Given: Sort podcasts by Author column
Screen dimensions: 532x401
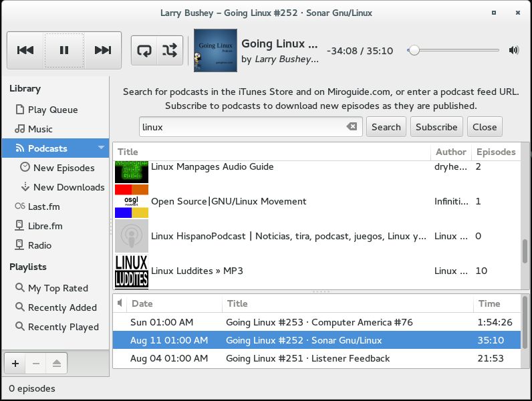Looking at the screenshot, I should (451, 152).
